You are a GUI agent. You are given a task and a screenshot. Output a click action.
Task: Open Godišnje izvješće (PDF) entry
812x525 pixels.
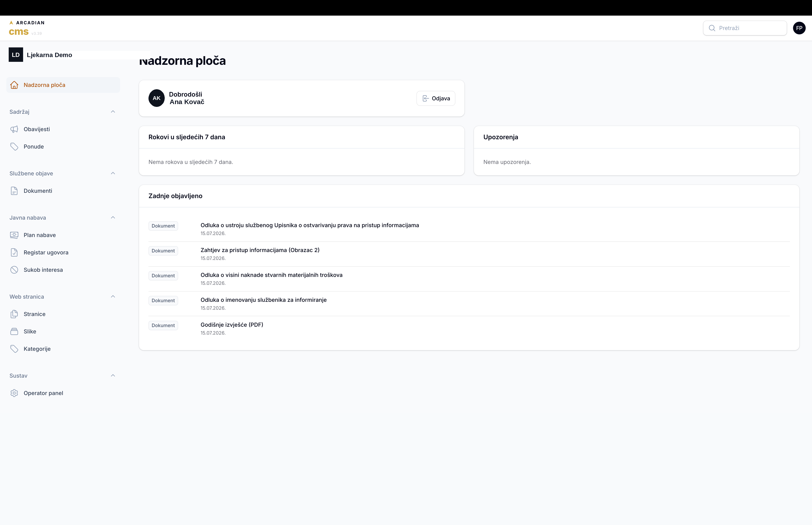[232, 325]
